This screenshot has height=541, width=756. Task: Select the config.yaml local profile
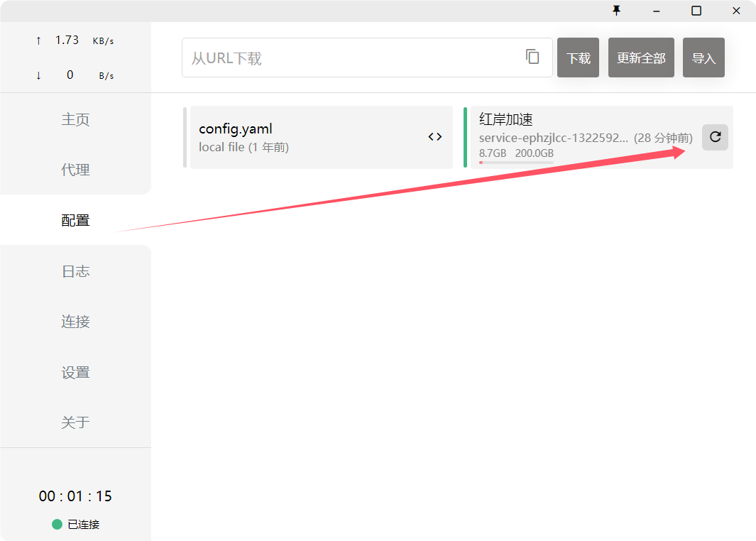305,137
